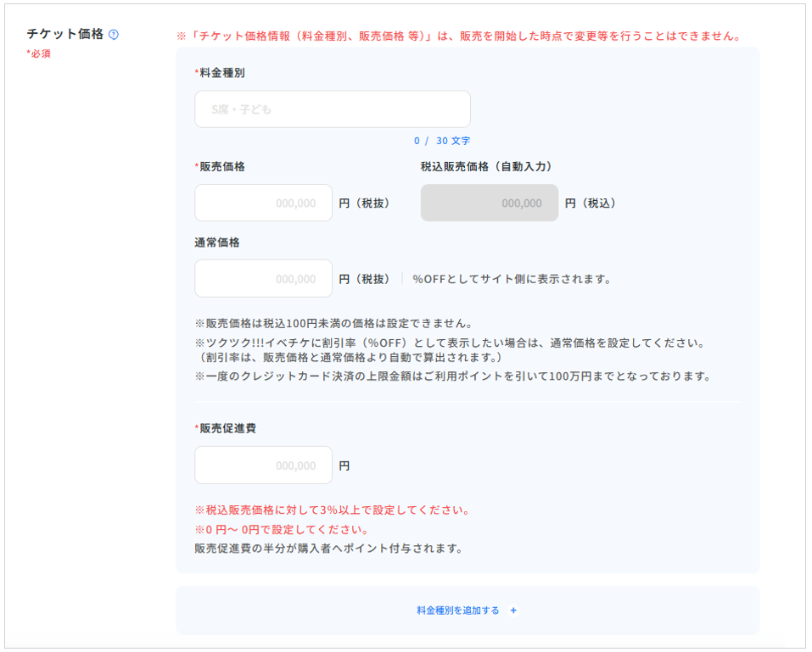The height and width of the screenshot is (652, 812).
Task: Click the plus icon after 料金種別を追加する
Action: pyautogui.click(x=513, y=610)
